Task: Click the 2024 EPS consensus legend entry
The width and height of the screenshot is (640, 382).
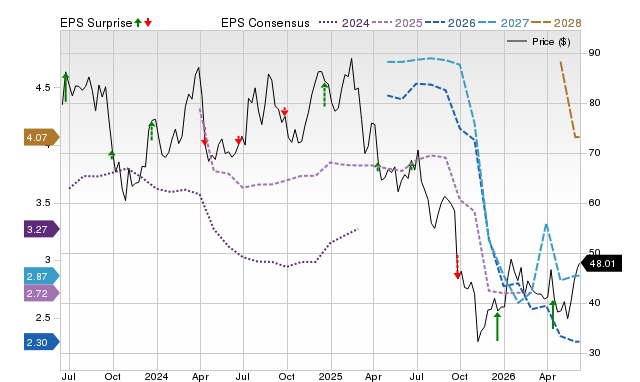Action: click(344, 23)
